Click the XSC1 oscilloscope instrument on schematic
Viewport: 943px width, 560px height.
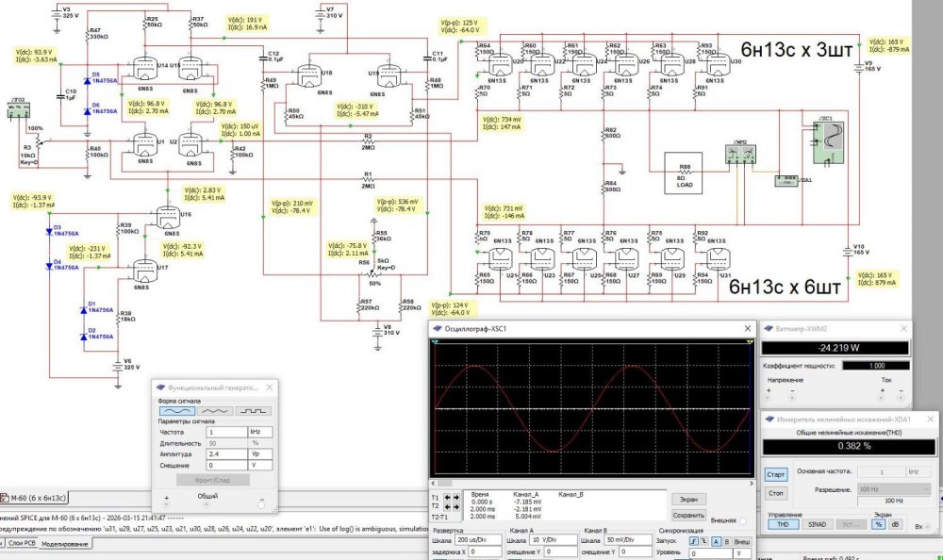(831, 139)
